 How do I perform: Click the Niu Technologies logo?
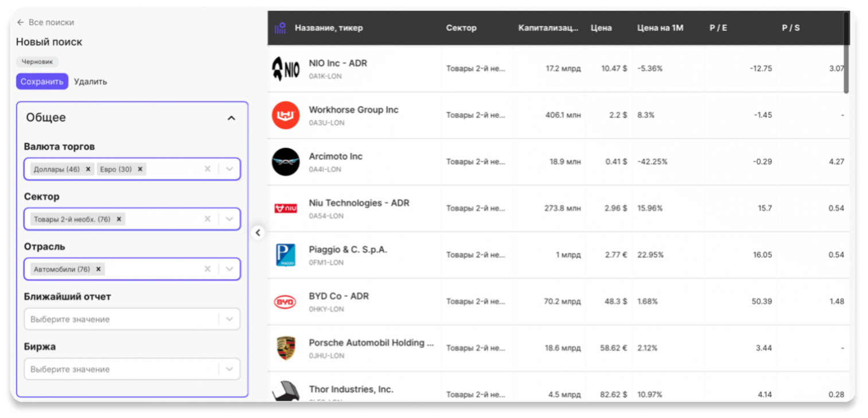286,209
